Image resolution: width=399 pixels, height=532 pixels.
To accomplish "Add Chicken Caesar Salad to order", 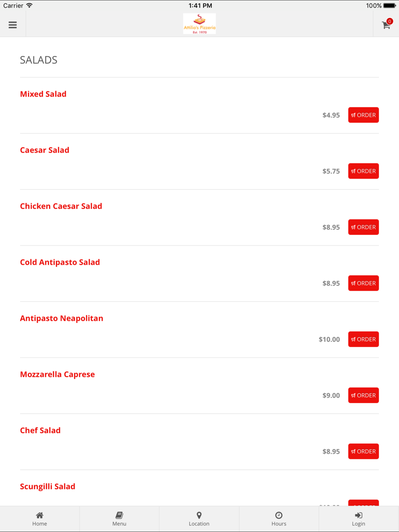I will [x=363, y=227].
